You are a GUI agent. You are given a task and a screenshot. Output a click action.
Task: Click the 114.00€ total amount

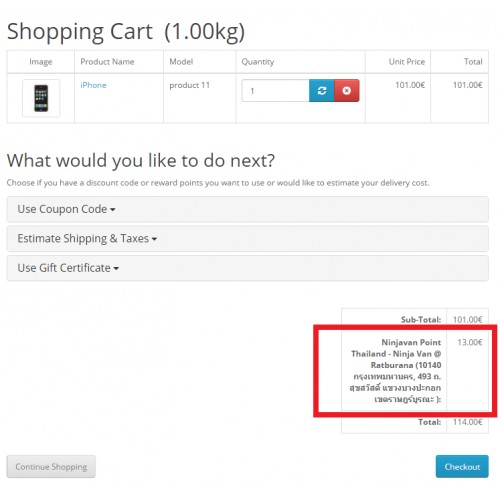tap(467, 422)
